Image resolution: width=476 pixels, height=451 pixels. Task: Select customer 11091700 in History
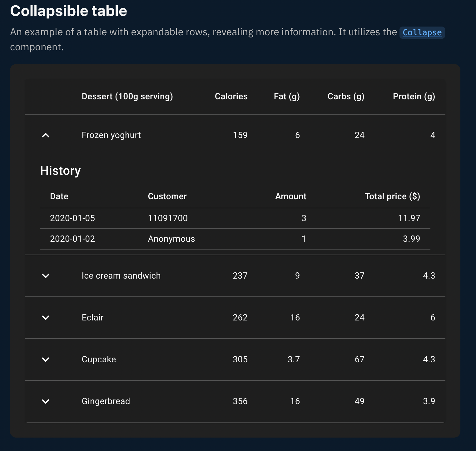click(x=168, y=218)
